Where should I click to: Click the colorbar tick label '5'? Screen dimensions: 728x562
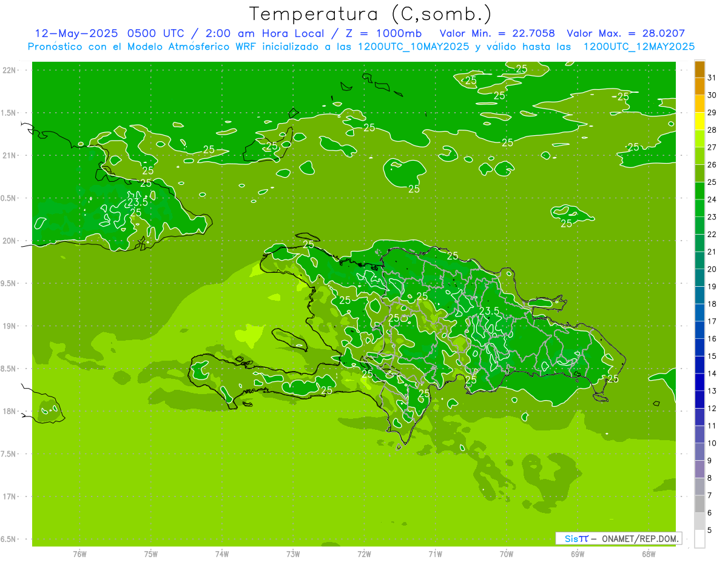point(710,530)
